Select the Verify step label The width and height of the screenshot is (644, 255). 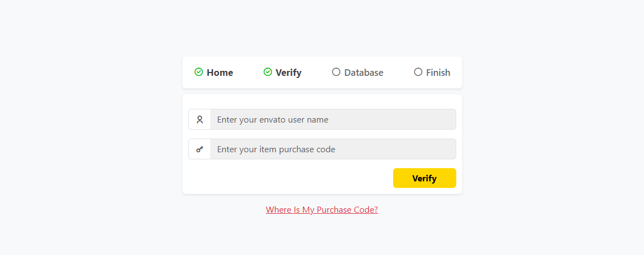click(x=288, y=73)
